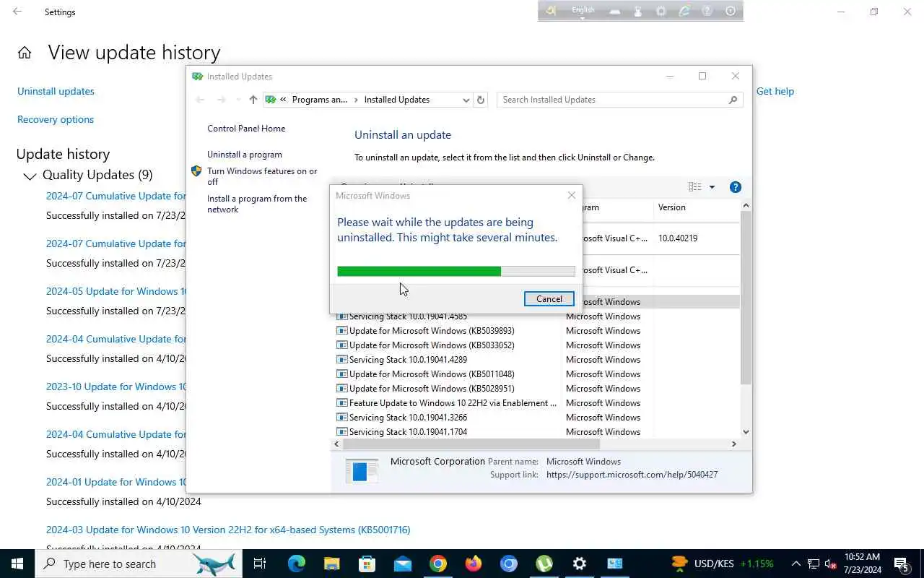Collapse the Quality Updates section
Screen dimensions: 924x578
click(30, 176)
